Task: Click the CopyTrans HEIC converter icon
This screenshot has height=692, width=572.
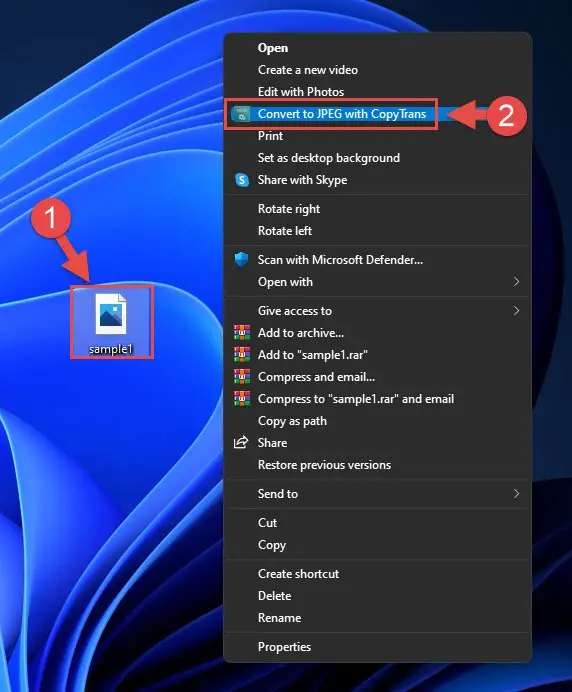Action: 241,114
